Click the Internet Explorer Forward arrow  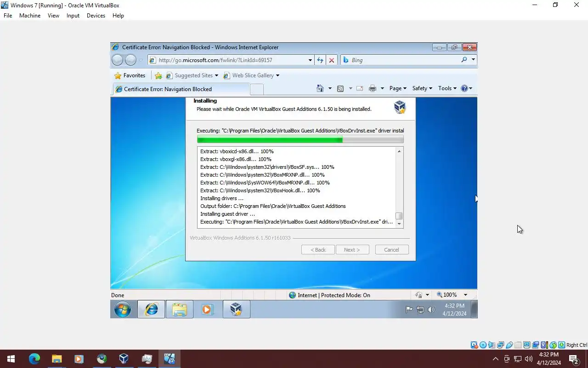130,60
